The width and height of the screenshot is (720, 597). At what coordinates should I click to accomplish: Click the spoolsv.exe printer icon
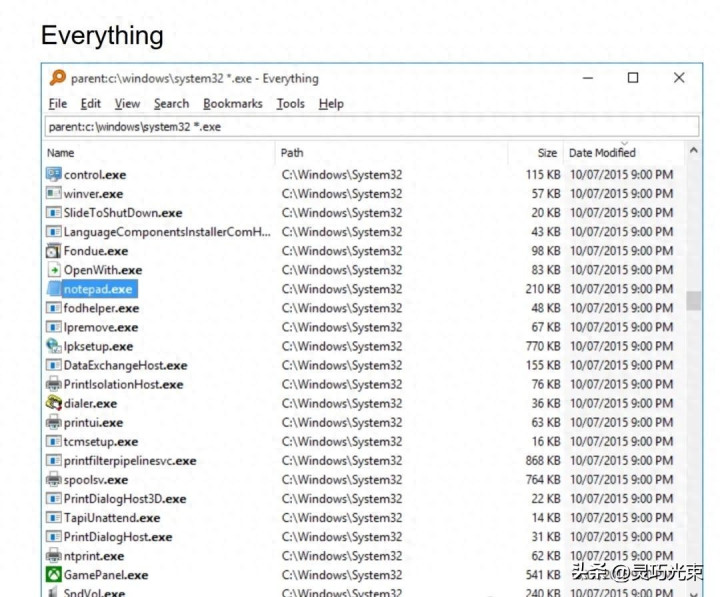pyautogui.click(x=54, y=480)
